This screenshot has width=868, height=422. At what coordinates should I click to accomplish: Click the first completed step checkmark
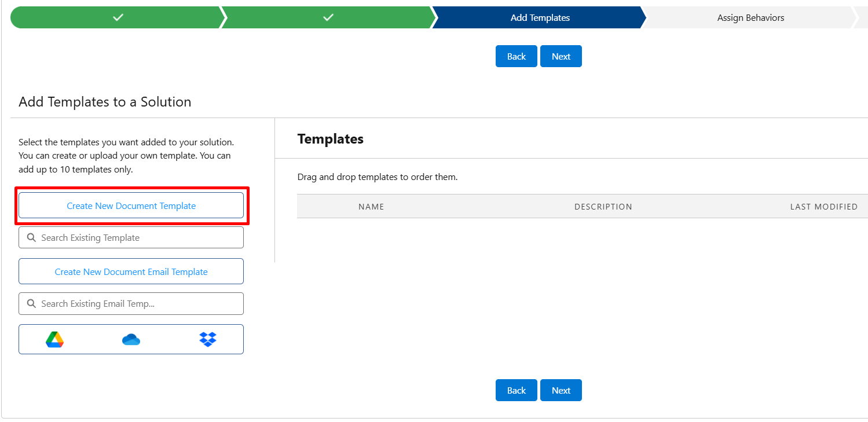click(118, 18)
